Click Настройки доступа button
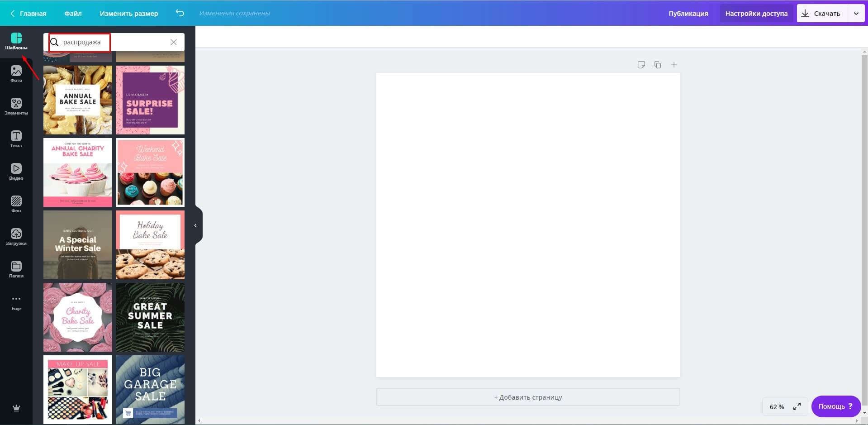The height and width of the screenshot is (425, 868). pyautogui.click(x=756, y=14)
